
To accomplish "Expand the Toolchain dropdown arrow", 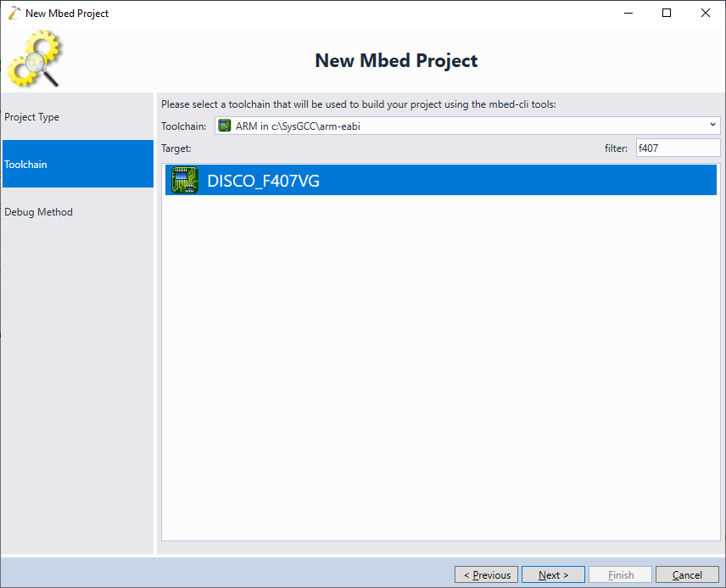I will pyautogui.click(x=712, y=125).
